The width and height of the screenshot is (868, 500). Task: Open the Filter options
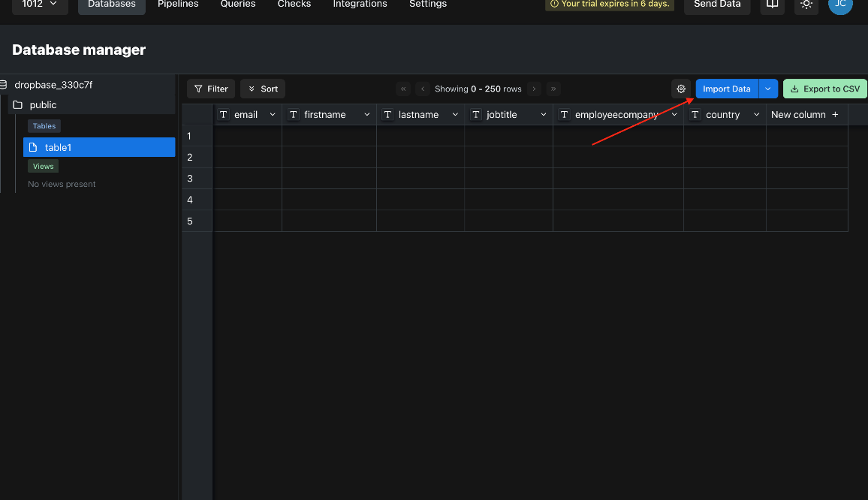click(211, 89)
